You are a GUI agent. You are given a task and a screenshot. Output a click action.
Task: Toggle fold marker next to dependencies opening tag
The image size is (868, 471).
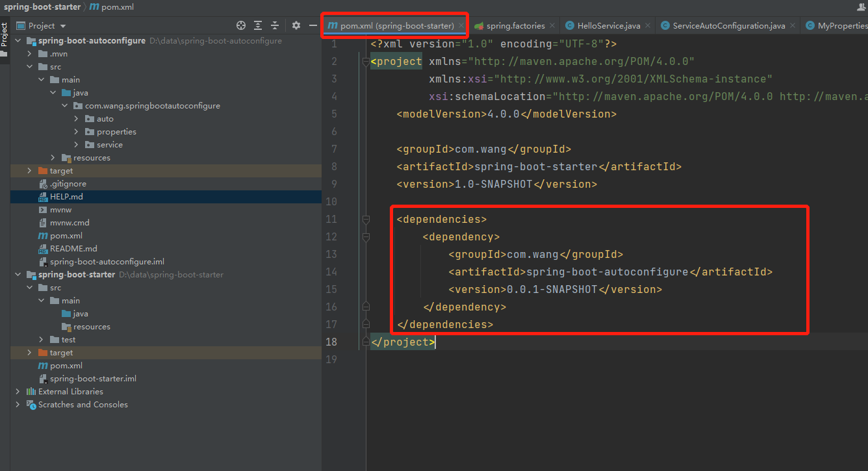pos(366,220)
